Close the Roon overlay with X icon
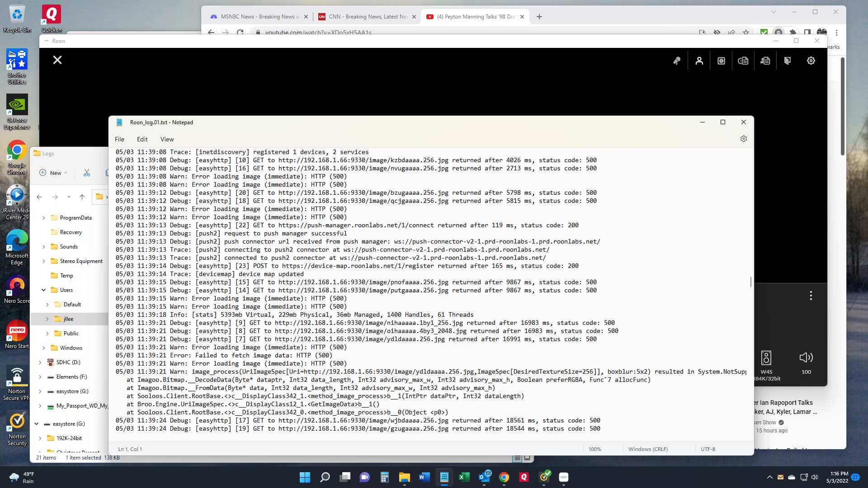 (x=57, y=60)
